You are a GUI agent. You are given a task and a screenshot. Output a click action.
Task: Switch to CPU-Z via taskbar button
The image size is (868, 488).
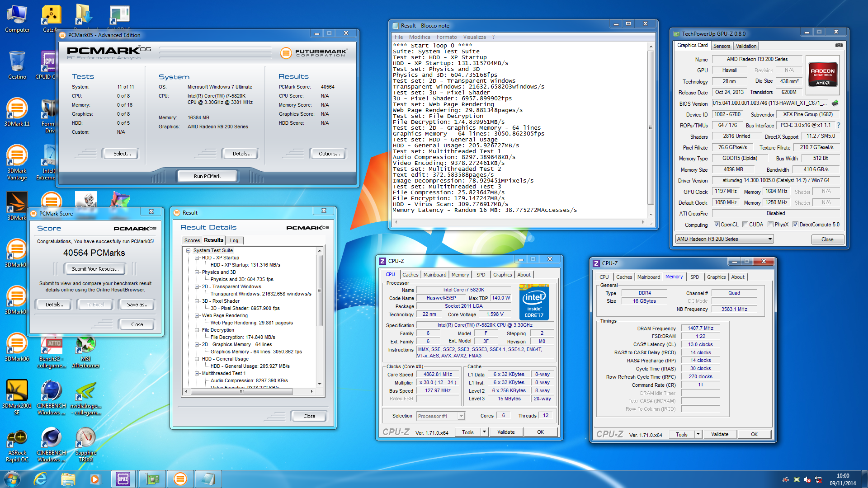click(123, 479)
